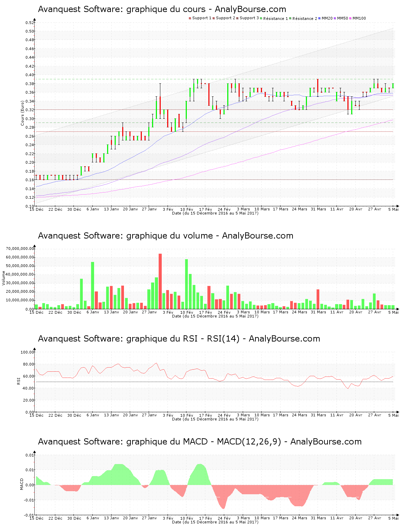412x532 pixels.
Task: Click '20 Avr' date on the MACD chart
Action: (x=356, y=518)
